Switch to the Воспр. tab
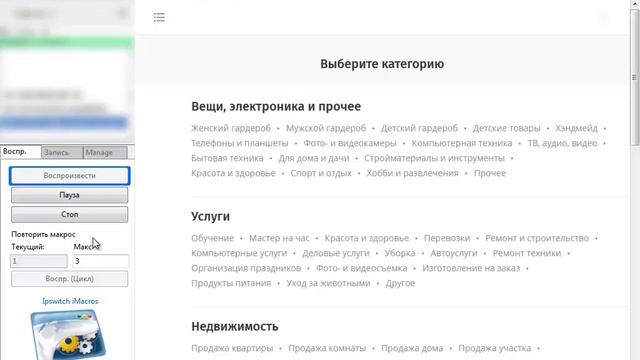The image size is (640, 360). click(x=20, y=151)
